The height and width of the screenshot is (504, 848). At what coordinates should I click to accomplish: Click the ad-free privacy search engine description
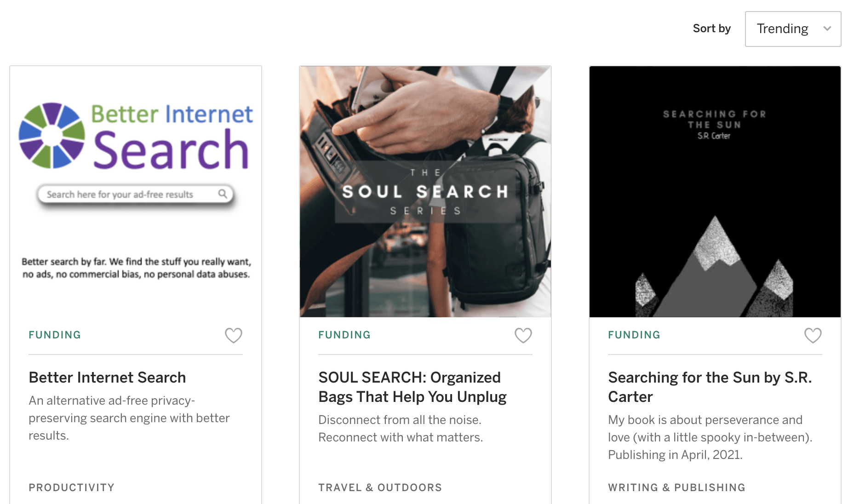(129, 418)
